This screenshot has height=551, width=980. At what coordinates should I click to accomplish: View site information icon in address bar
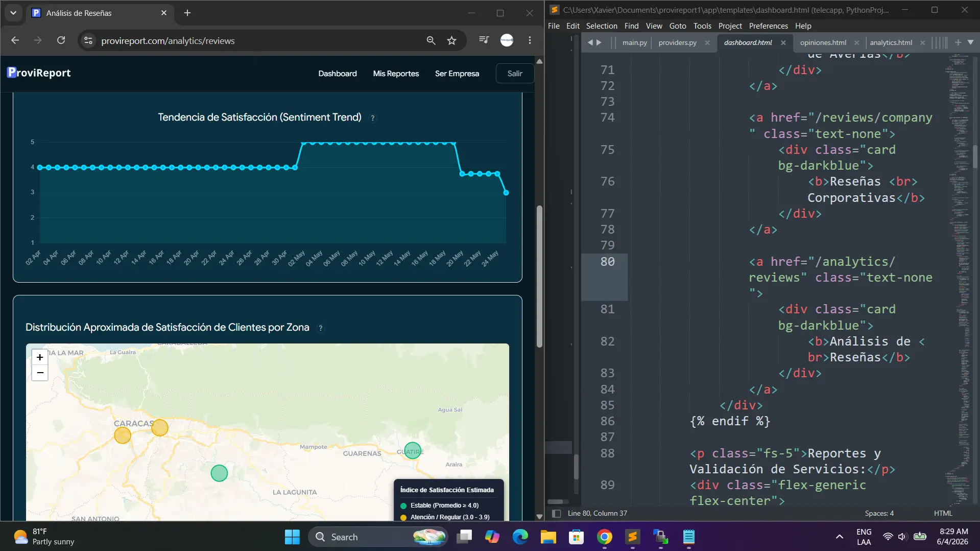click(x=88, y=40)
